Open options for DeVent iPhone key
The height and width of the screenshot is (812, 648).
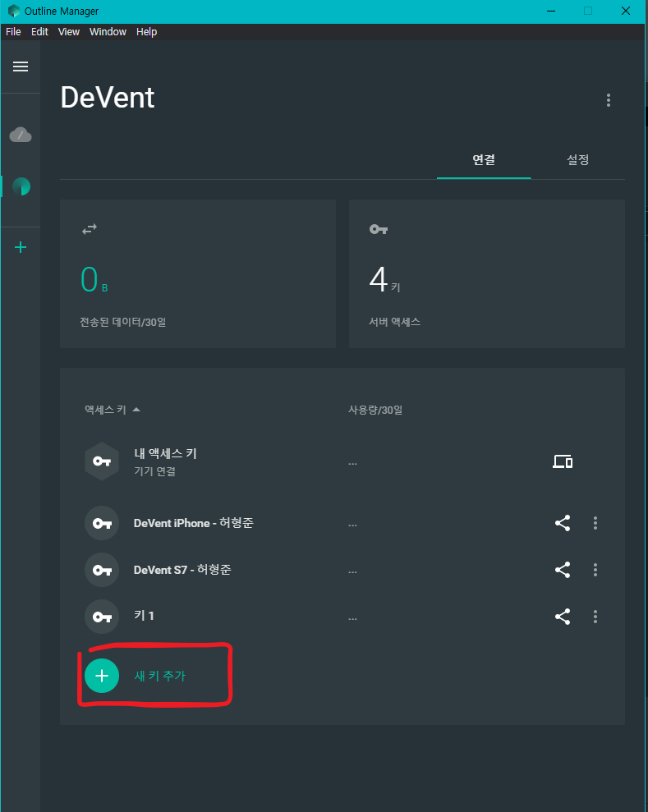pyautogui.click(x=595, y=523)
